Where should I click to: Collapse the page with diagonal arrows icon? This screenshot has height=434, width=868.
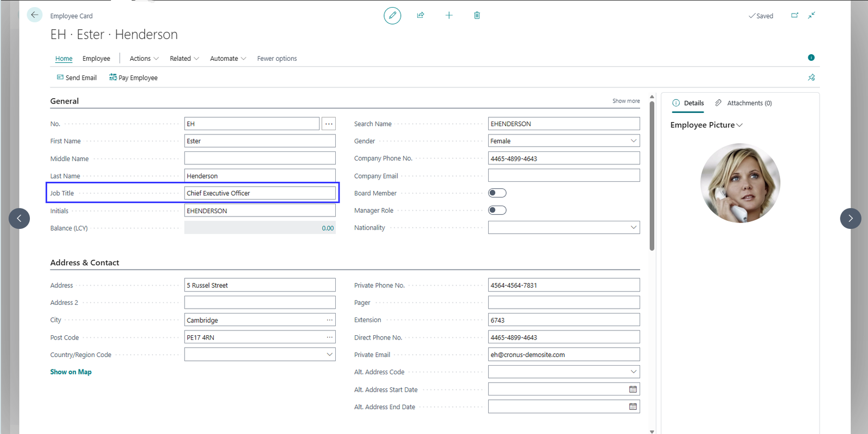[x=812, y=15]
